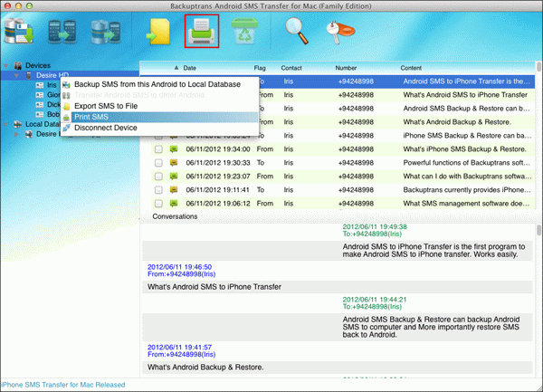The width and height of the screenshot is (543, 392).
Task: Select Desire HD in Devices tree
Action: 52,75
